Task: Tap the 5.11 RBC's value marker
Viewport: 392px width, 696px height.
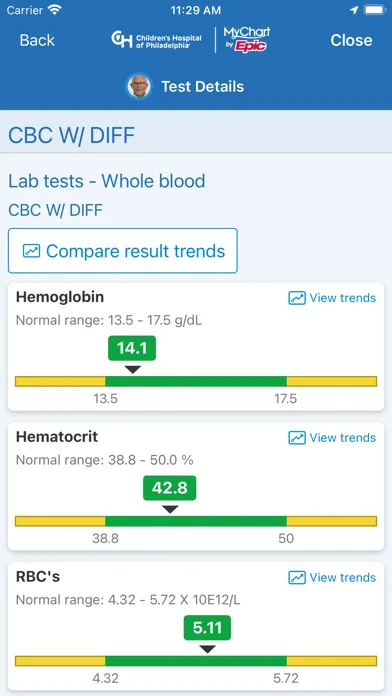Action: click(207, 628)
